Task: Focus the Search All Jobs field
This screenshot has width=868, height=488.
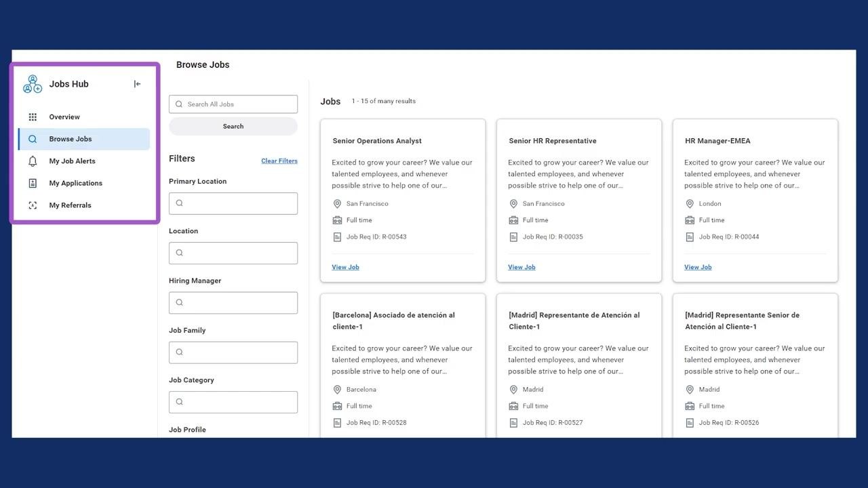Action: (233, 104)
